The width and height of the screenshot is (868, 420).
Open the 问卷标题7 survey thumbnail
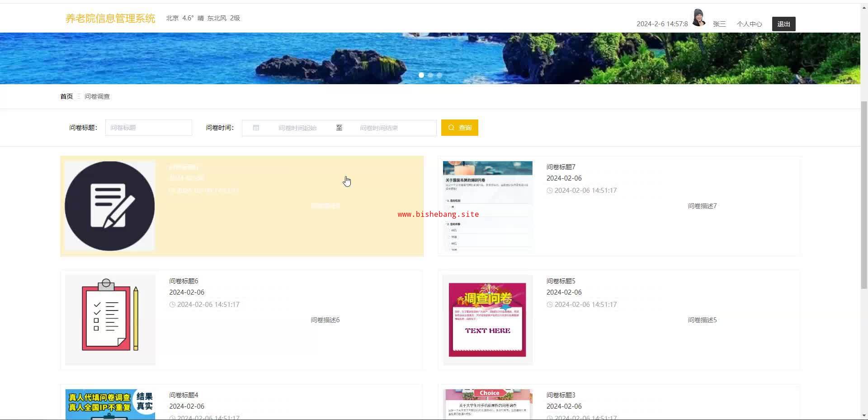(488, 206)
